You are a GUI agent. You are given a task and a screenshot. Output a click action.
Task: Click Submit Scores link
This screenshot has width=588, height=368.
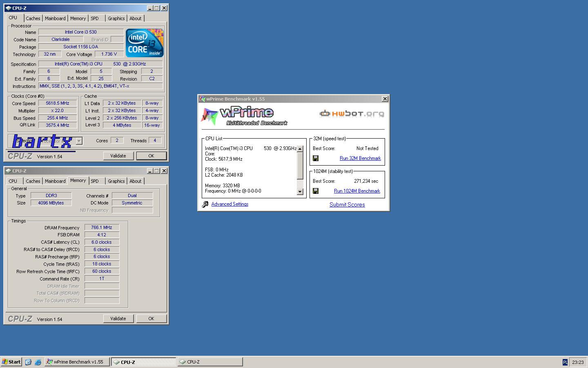[x=347, y=204]
